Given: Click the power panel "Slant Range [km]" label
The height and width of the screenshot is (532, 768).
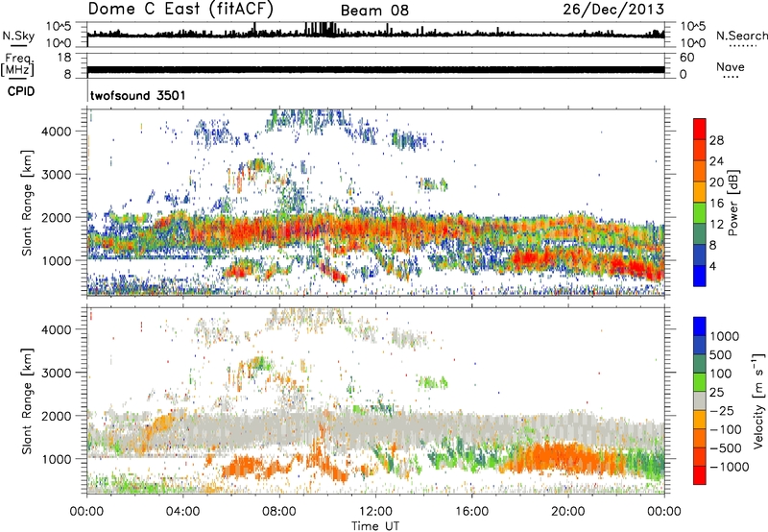Looking at the screenshot, I should coord(27,203).
